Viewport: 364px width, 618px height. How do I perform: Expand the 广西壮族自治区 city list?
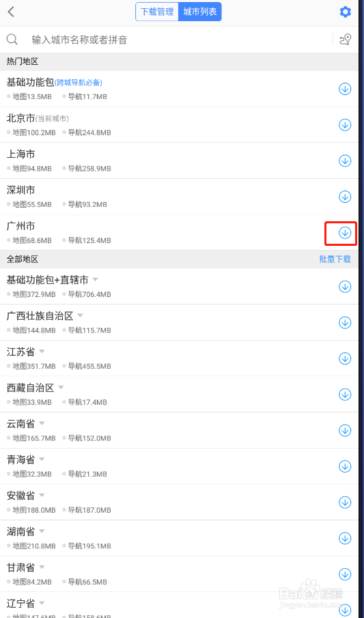click(x=80, y=315)
